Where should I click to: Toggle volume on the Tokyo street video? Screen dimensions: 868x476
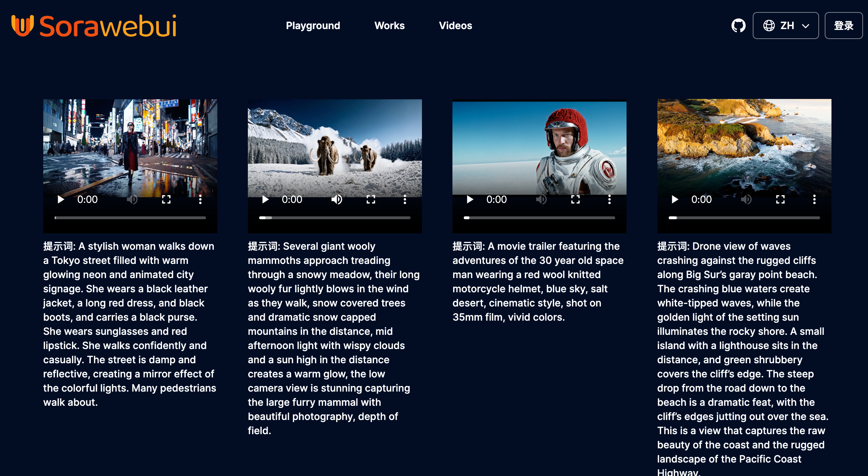pos(132,199)
